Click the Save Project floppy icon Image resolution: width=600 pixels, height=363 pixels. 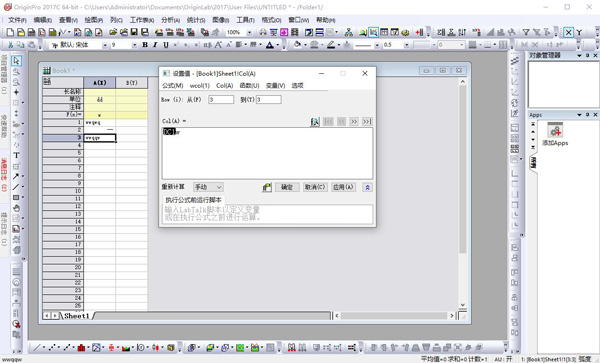tap(134, 33)
